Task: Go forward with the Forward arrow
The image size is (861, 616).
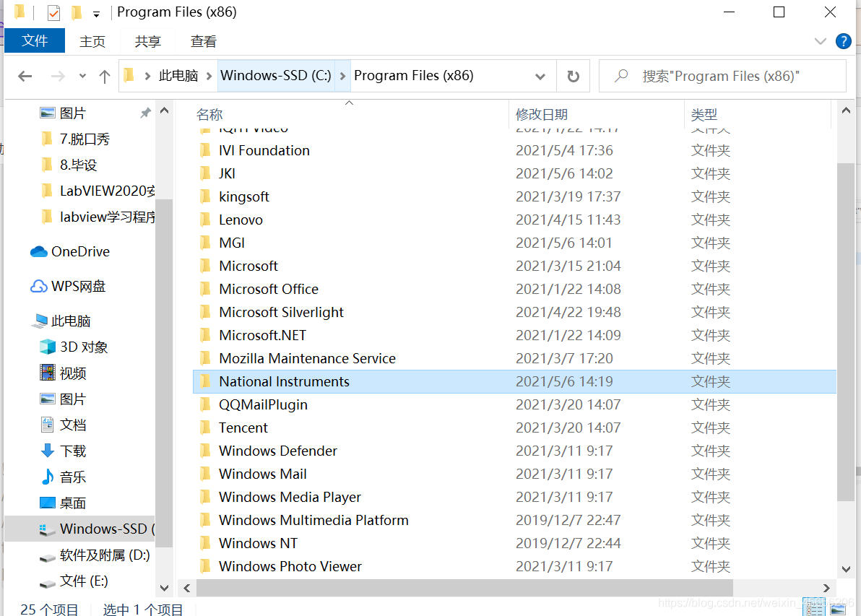Action: click(x=58, y=77)
